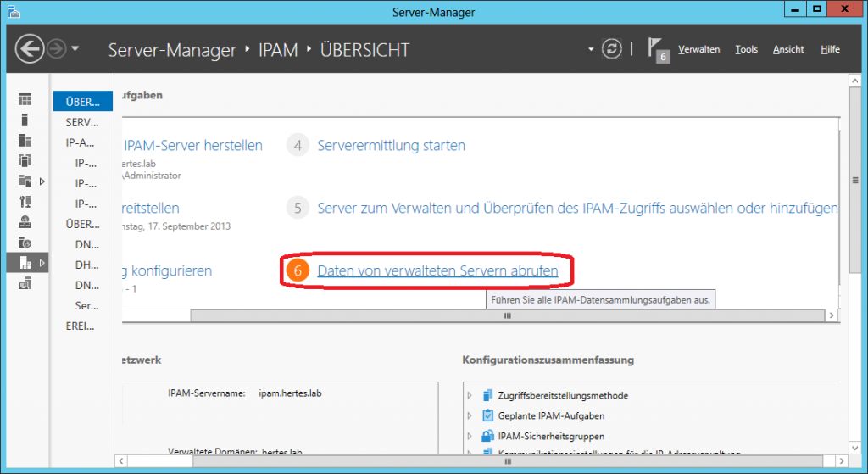Click the orange step 6 circle
The image size is (868, 474).
pyautogui.click(x=296, y=271)
